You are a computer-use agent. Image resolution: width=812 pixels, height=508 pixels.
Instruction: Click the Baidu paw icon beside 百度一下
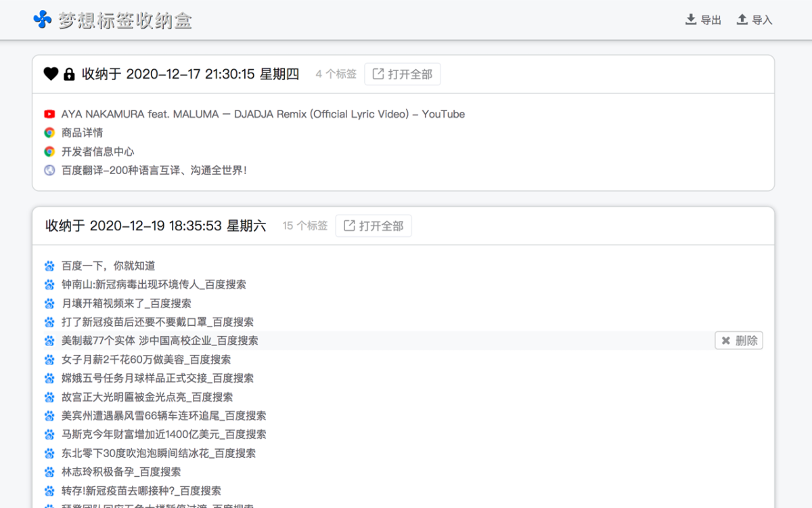click(49, 266)
